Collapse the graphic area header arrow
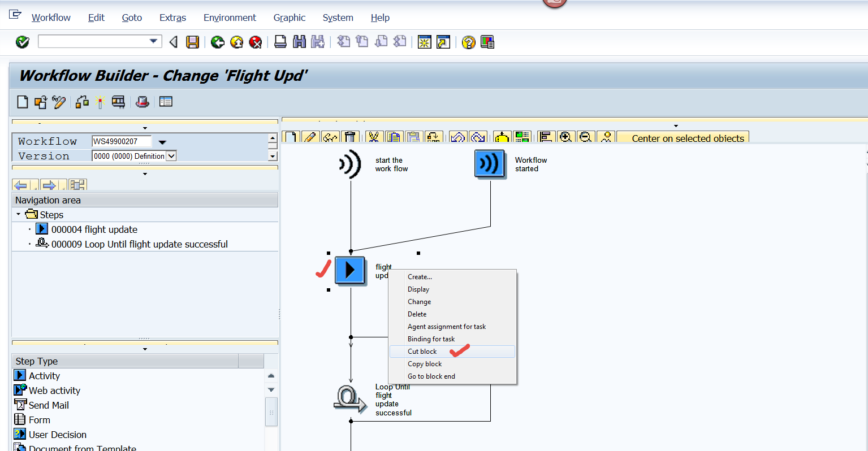 (x=676, y=126)
